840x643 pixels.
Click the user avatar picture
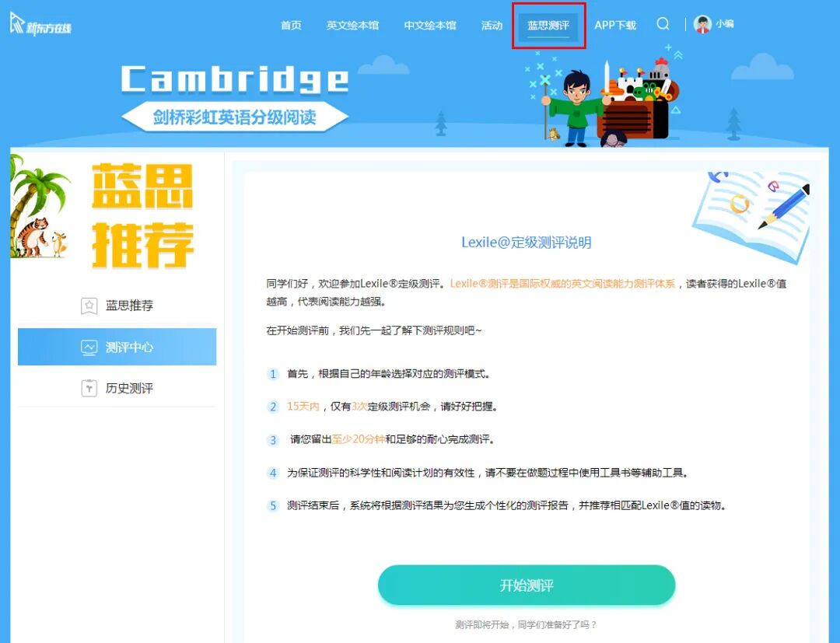(702, 24)
